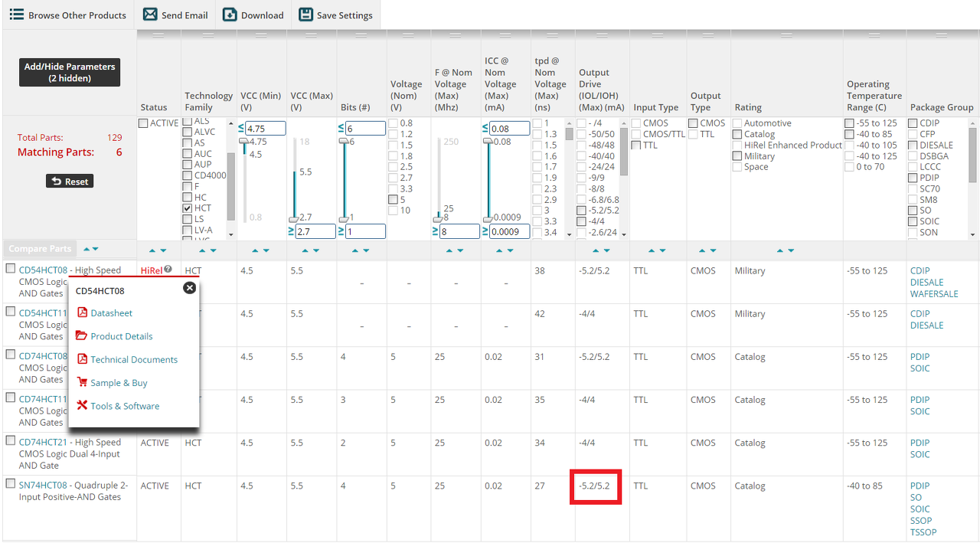
Task: Open Technical Documents from the popup
Action: click(134, 360)
